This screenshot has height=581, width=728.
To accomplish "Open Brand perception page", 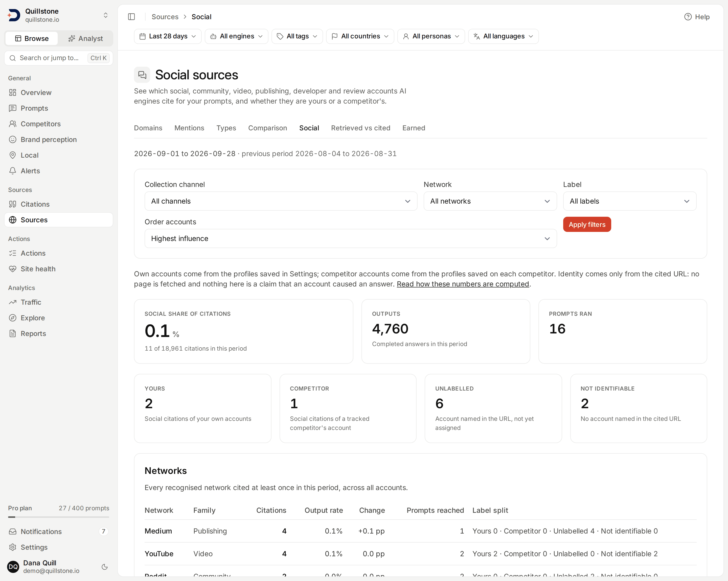I will click(x=59, y=140).
